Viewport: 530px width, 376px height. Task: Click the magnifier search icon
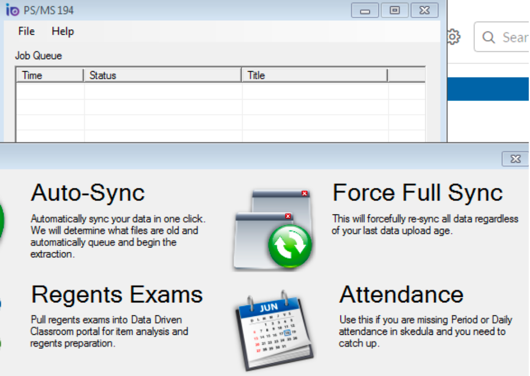[x=489, y=37]
